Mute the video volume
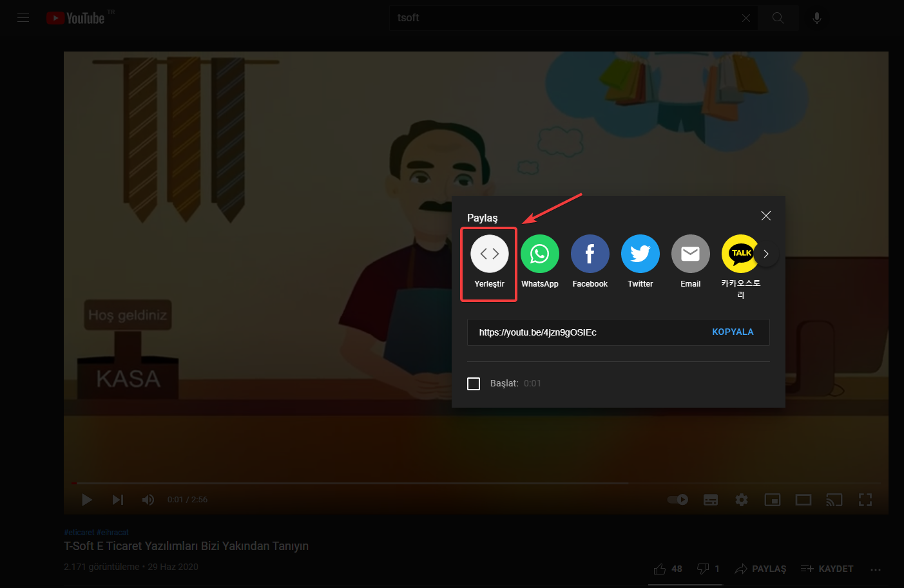904x588 pixels. click(x=148, y=500)
